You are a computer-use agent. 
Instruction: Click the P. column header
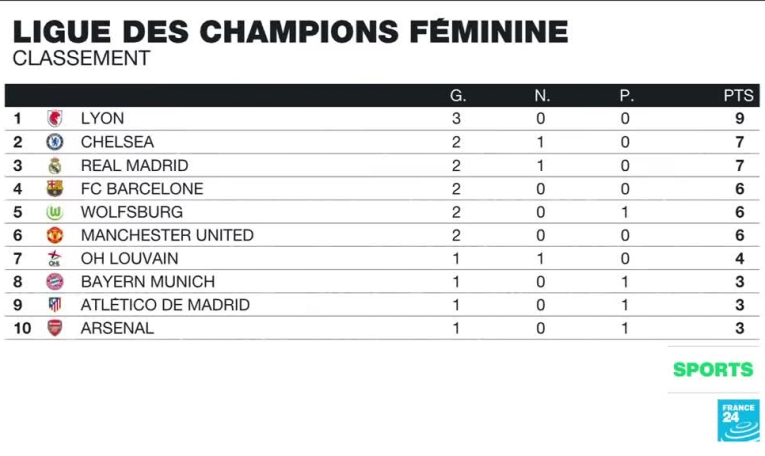tap(626, 96)
